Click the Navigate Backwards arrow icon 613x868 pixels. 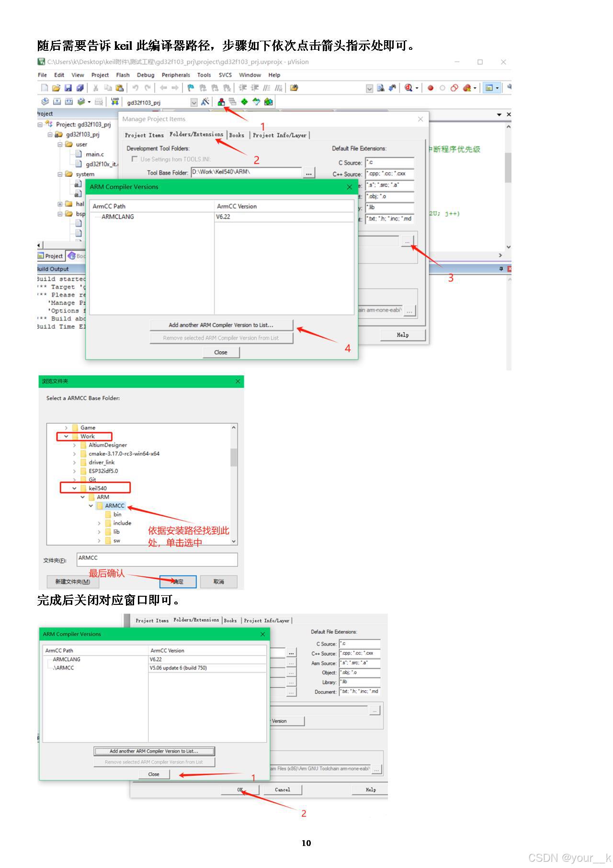click(163, 88)
